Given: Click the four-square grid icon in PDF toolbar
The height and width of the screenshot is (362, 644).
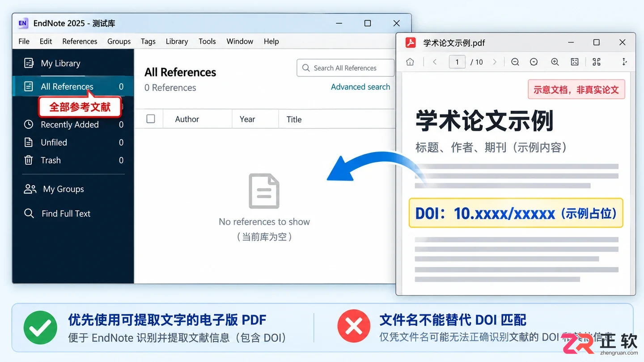Looking at the screenshot, I should [597, 62].
